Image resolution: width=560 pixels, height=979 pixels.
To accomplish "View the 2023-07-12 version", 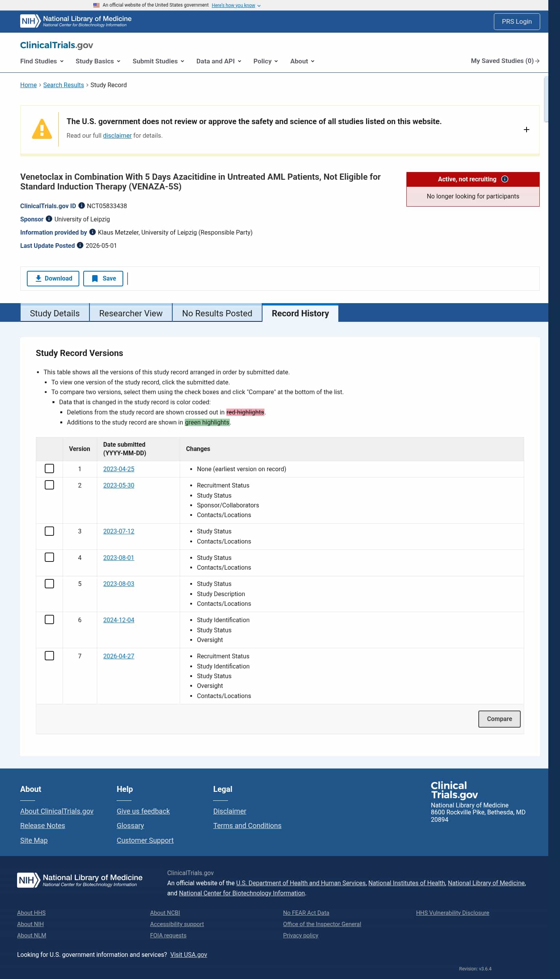I will coord(119,531).
